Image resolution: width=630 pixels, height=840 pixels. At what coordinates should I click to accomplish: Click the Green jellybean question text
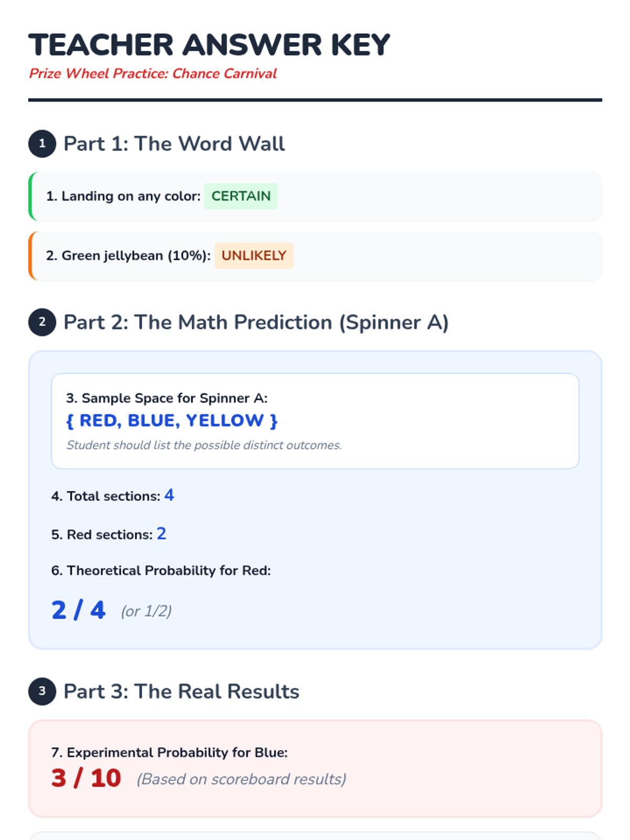click(129, 256)
